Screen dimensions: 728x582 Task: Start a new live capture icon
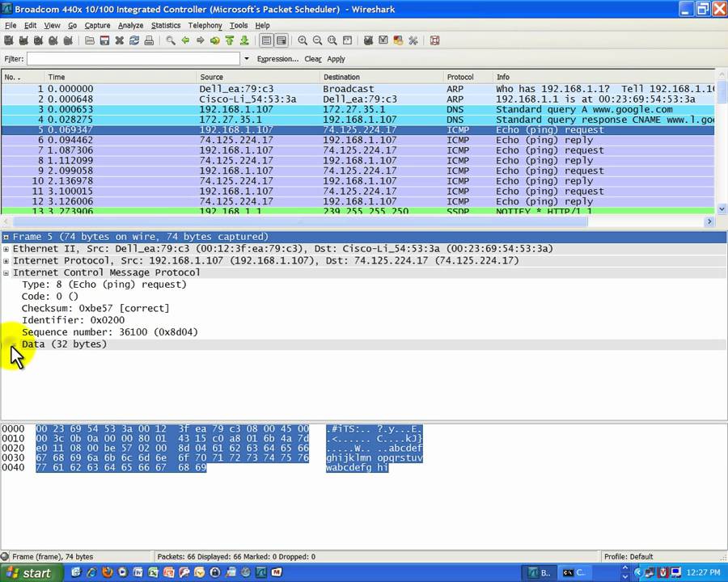39,41
